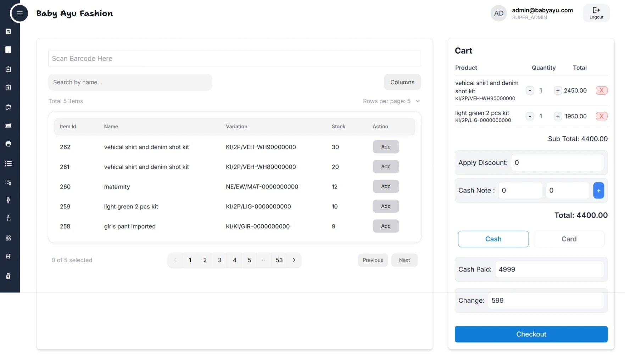
Task: Click the admin@babyayu.com account text
Action: point(542,10)
